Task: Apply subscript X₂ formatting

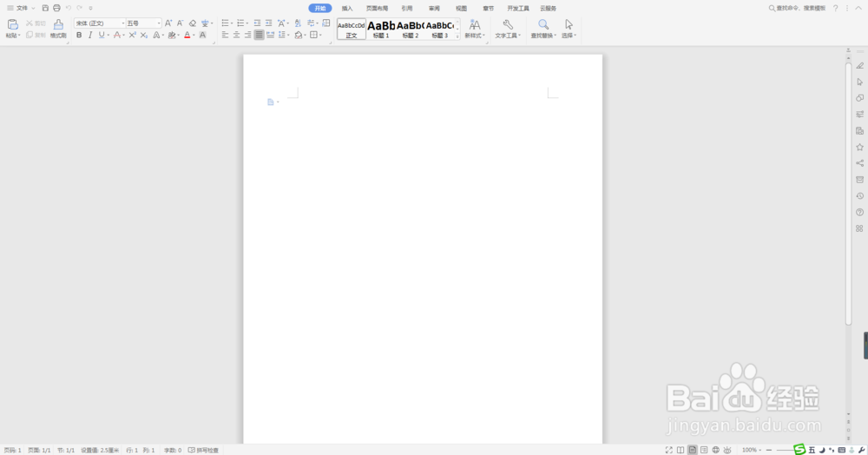Action: click(144, 35)
